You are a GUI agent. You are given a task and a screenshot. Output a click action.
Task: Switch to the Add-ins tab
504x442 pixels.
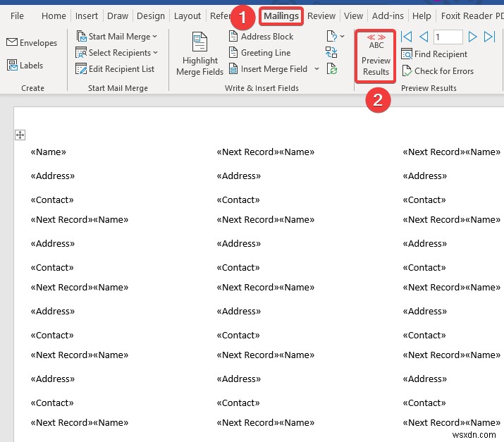[x=388, y=16]
